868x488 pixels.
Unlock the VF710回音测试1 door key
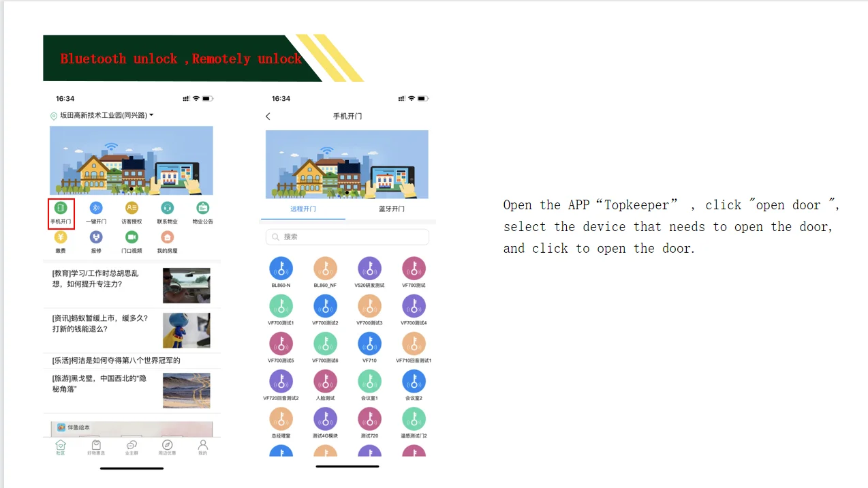pyautogui.click(x=414, y=344)
